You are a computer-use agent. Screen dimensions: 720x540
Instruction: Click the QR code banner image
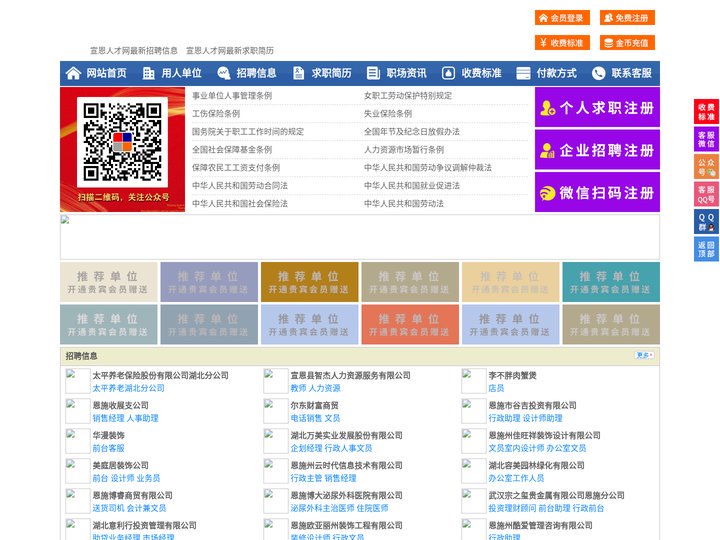tap(123, 149)
